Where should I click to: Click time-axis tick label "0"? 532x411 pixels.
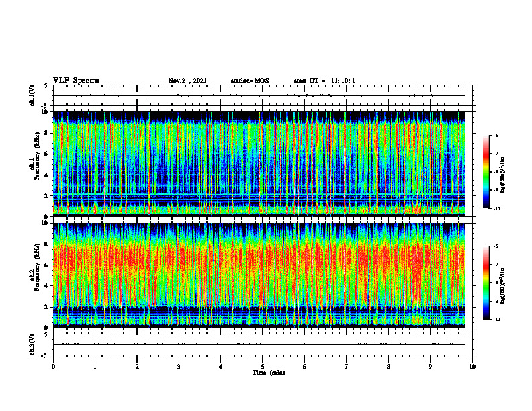click(x=53, y=367)
